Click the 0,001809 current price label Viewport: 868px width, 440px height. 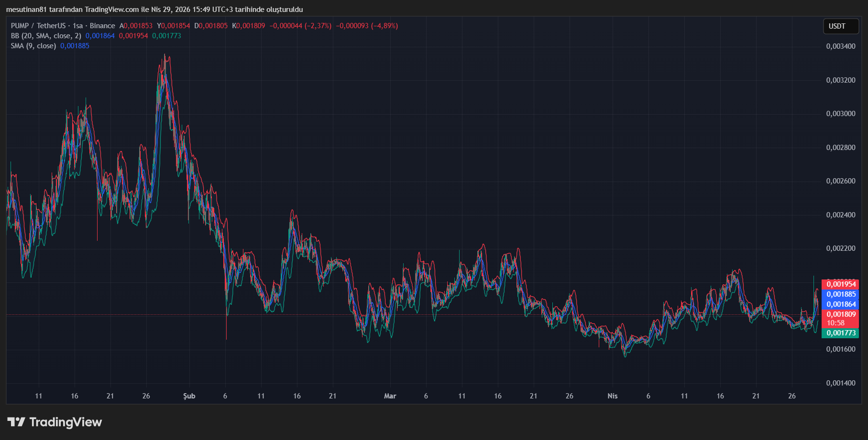[x=841, y=314]
